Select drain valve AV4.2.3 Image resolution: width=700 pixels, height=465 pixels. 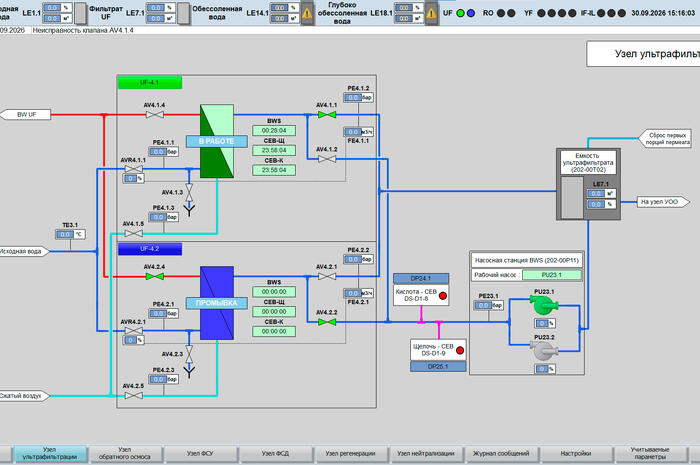pos(189,354)
